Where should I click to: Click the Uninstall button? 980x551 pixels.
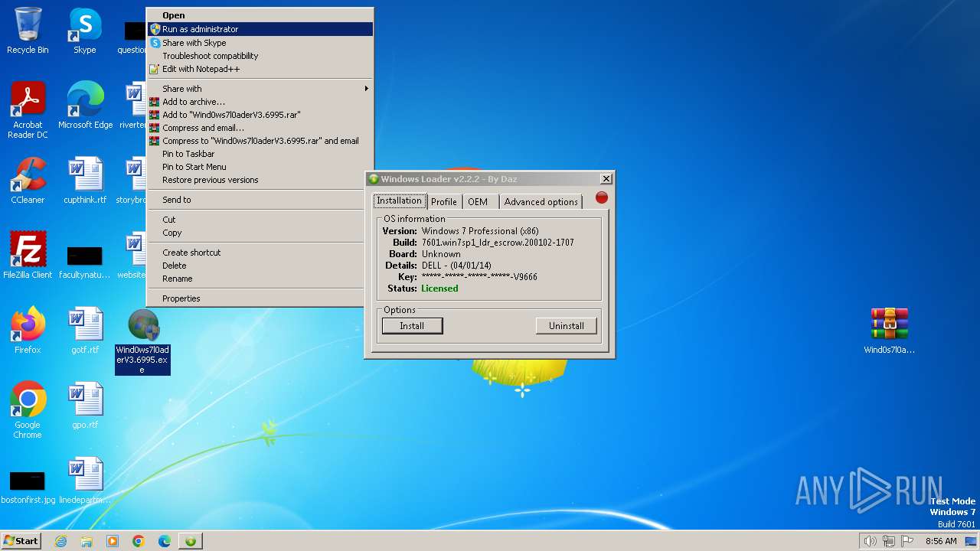pyautogui.click(x=567, y=326)
